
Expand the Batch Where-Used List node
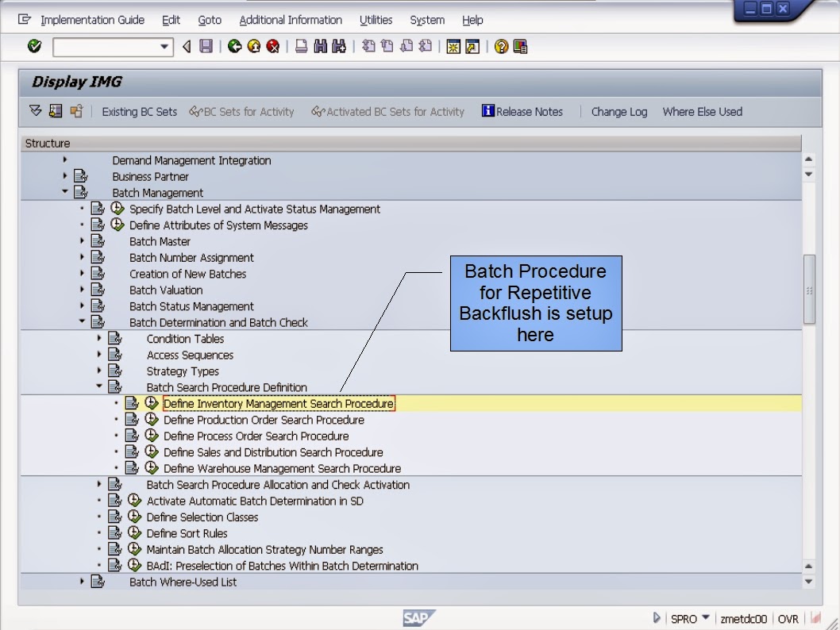coord(82,582)
